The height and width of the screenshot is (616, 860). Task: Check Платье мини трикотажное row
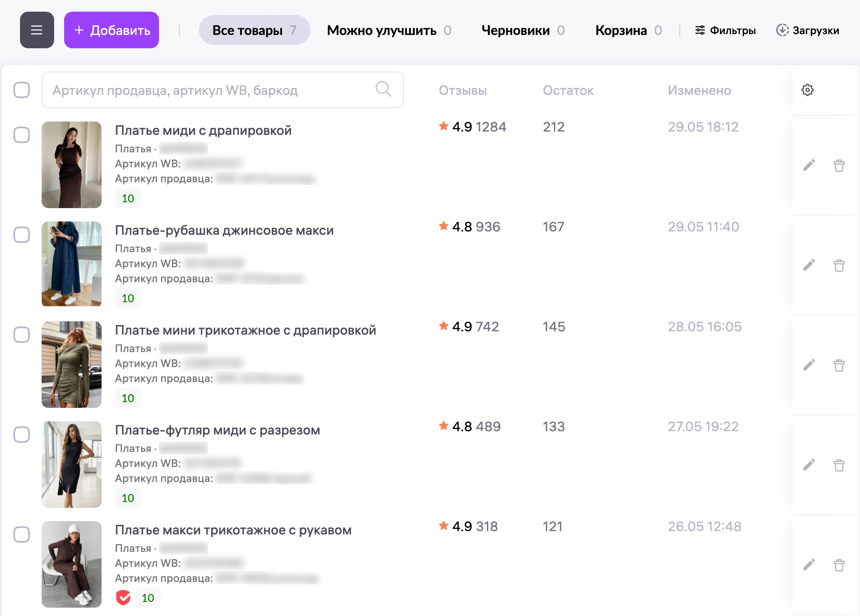point(22,335)
